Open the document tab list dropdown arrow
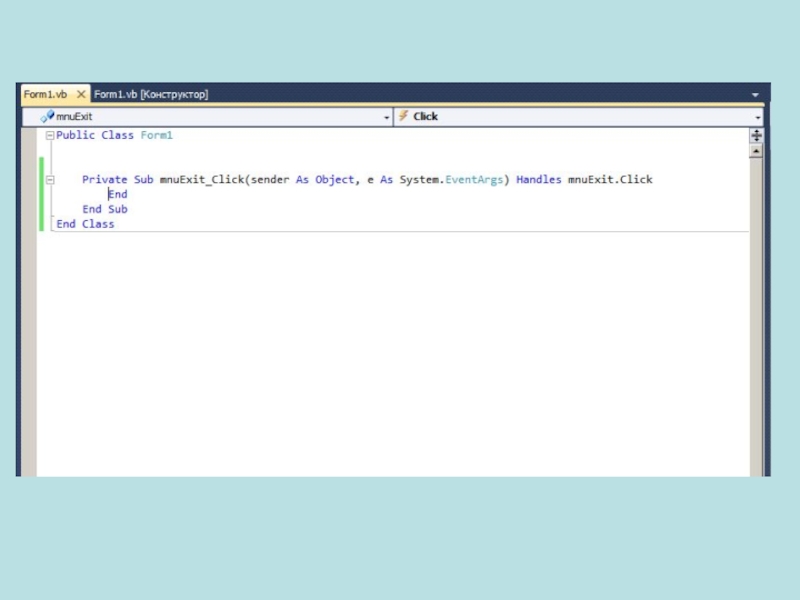This screenshot has width=800, height=600. coord(755,95)
